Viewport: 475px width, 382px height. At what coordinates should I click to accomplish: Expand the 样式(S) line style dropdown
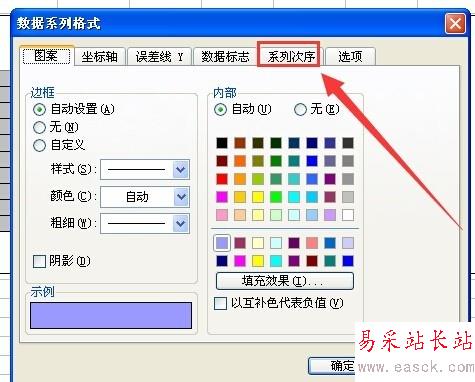pos(181,170)
